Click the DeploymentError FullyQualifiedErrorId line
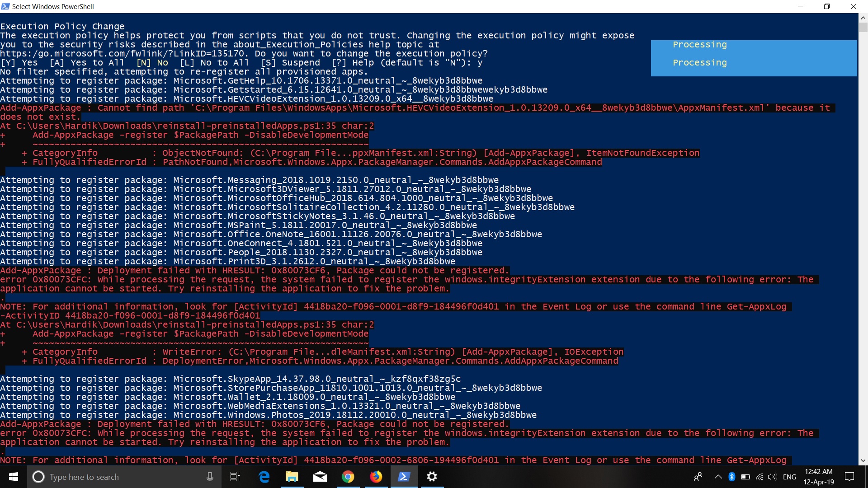The height and width of the screenshot is (488, 868). coord(320,361)
